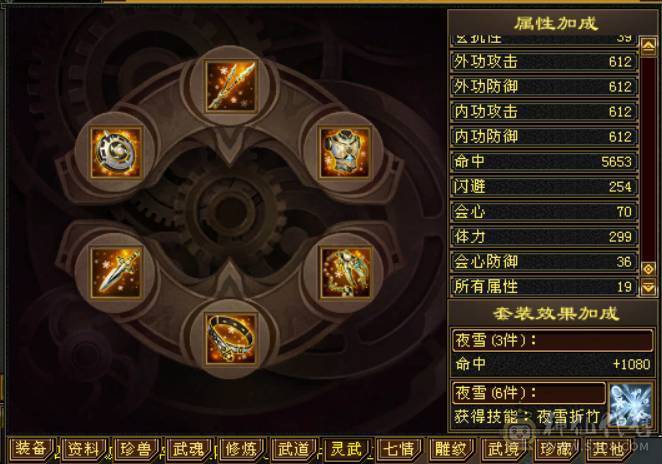Select the 命中 5653 attribute row
This screenshot has height=464, width=662.
click(x=544, y=162)
